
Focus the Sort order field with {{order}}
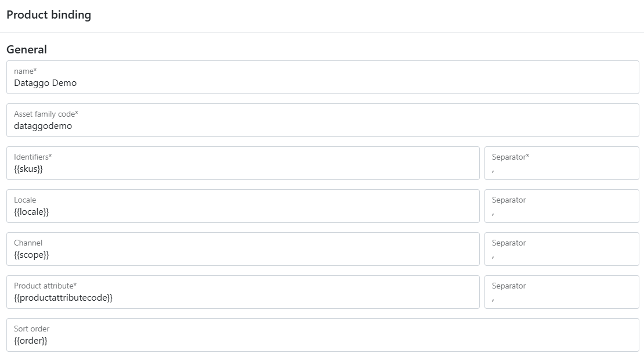(323, 341)
